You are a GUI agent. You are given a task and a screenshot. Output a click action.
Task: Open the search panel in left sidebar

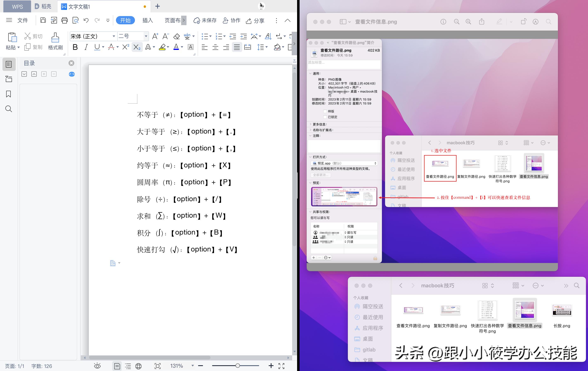(8, 109)
